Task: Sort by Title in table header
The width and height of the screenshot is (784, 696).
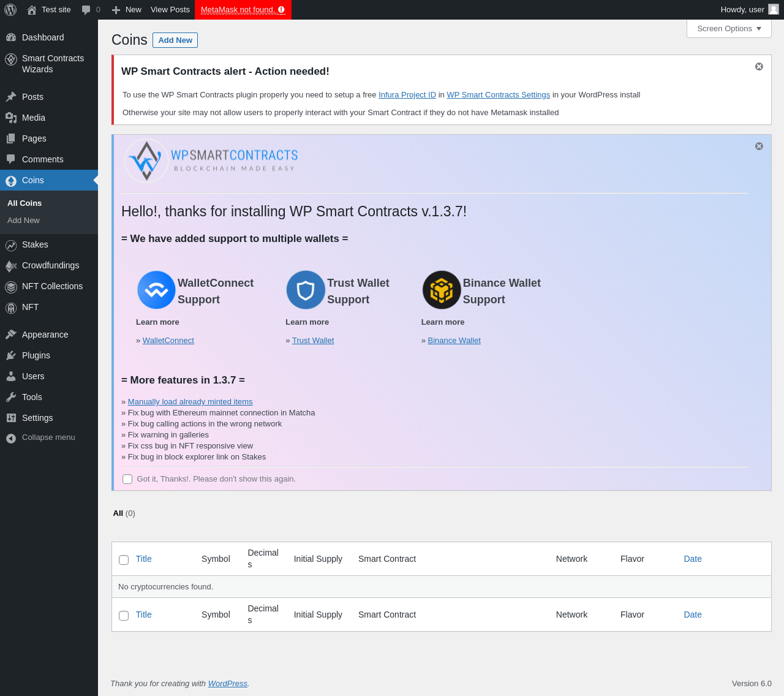Action: click(x=143, y=559)
